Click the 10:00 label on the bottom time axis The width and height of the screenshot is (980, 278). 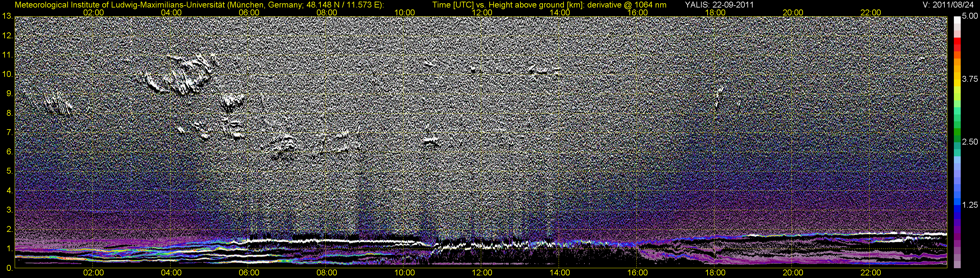[404, 273]
